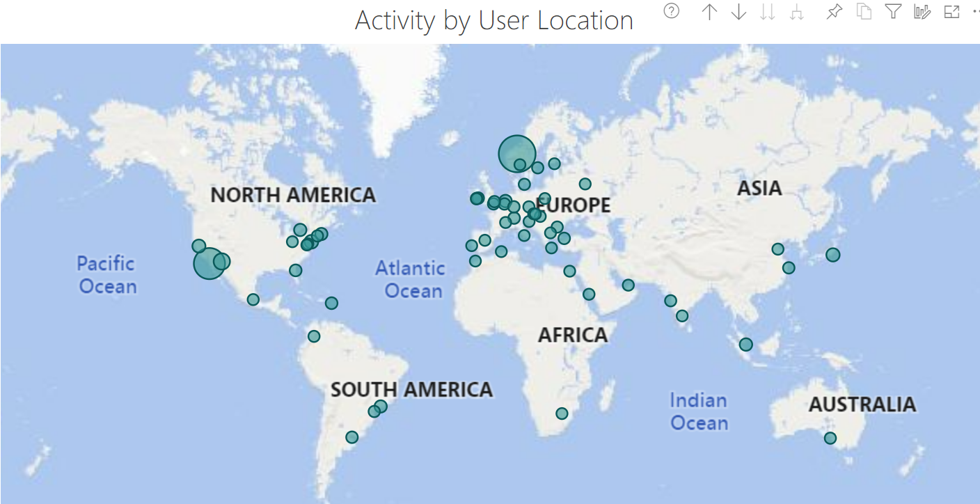Select the bubble over Japan
This screenshot has width=980, height=504.
pyautogui.click(x=832, y=255)
